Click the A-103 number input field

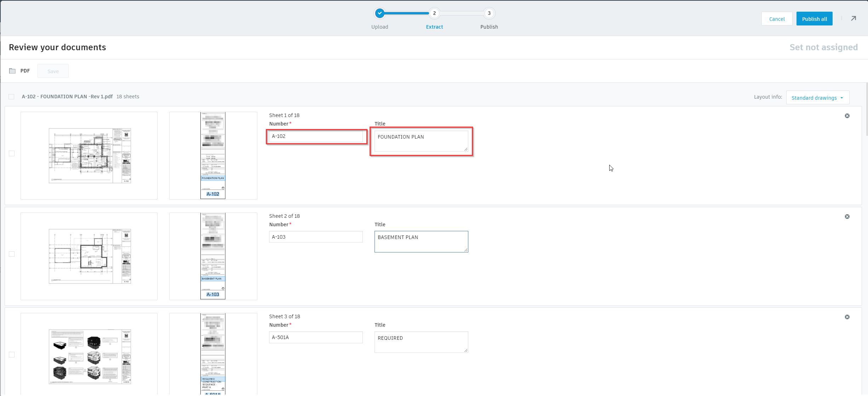click(315, 237)
